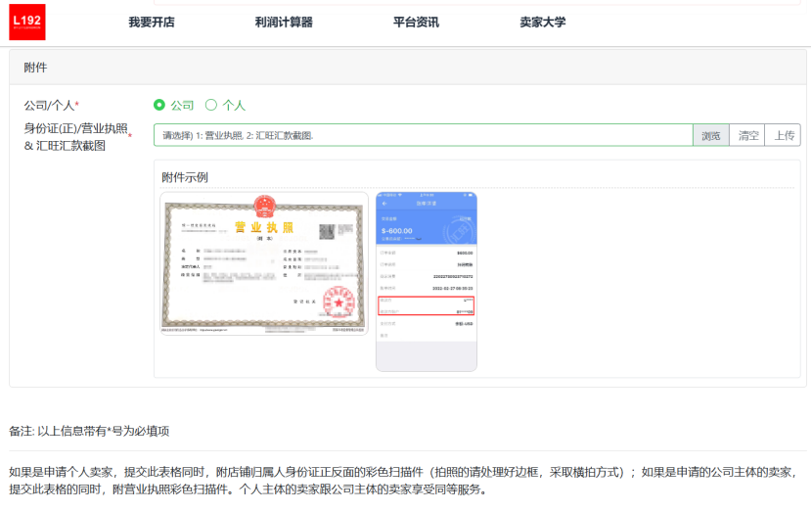This screenshot has width=812, height=512.
Task: Click the 清空 button to clear selection
Action: coord(748,135)
